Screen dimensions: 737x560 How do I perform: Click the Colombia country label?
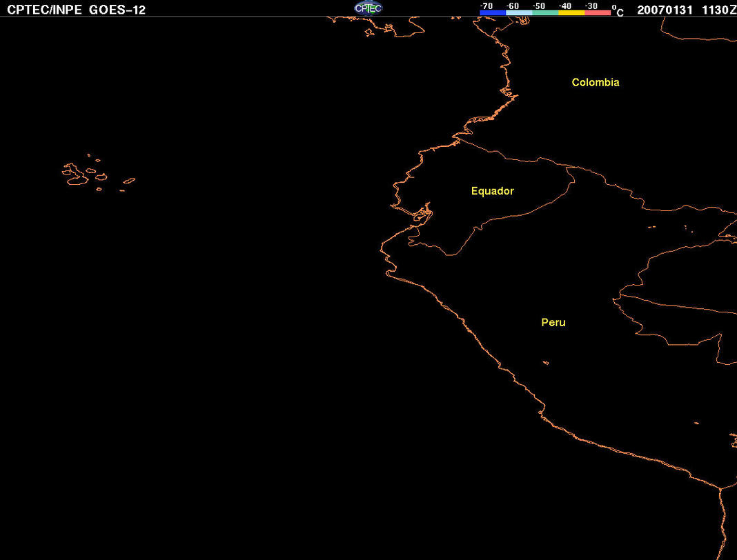[596, 82]
